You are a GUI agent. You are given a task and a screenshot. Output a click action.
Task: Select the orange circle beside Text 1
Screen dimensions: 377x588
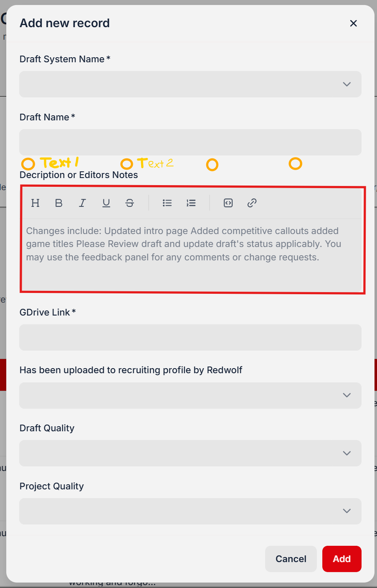tap(28, 164)
